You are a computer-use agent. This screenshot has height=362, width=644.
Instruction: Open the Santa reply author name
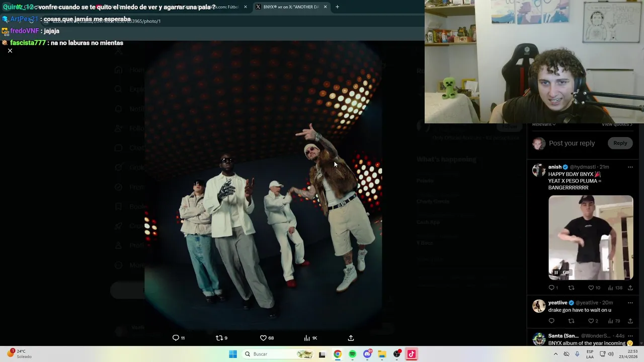(x=563, y=336)
